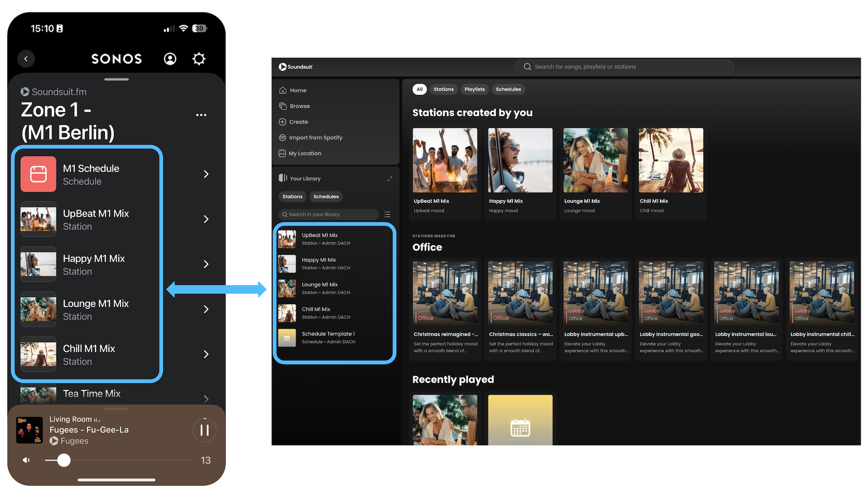The height and width of the screenshot is (497, 868).
Task: Select Happy M1 Mix in library list
Action: 335,264
